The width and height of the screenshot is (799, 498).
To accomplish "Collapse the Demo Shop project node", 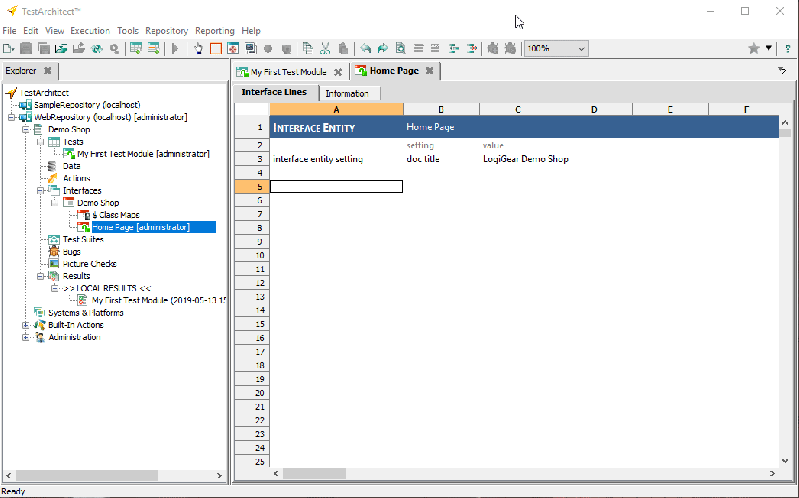I will point(25,129).
